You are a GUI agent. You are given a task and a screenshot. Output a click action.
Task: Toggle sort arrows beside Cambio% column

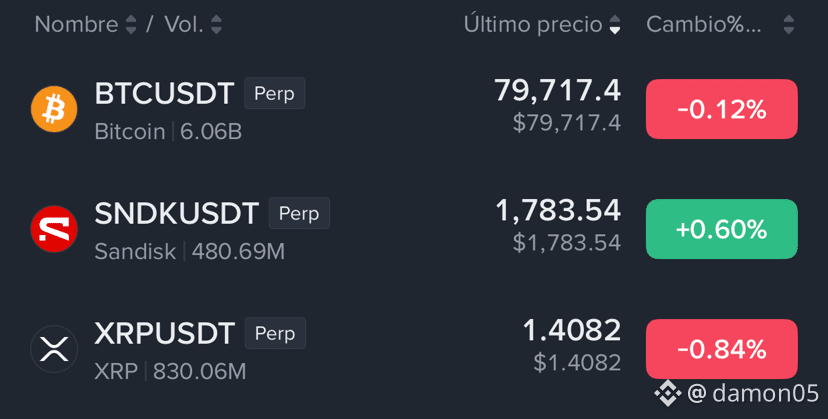click(788, 25)
